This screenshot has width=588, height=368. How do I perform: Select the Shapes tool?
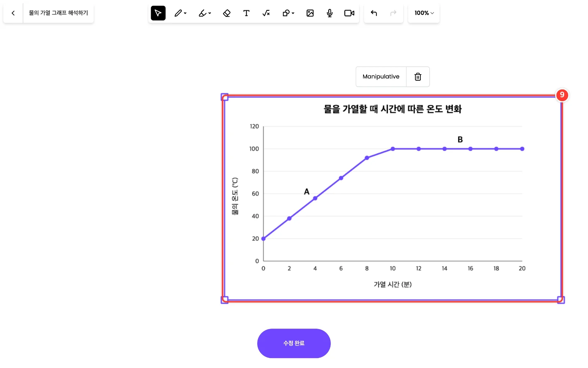[286, 13]
